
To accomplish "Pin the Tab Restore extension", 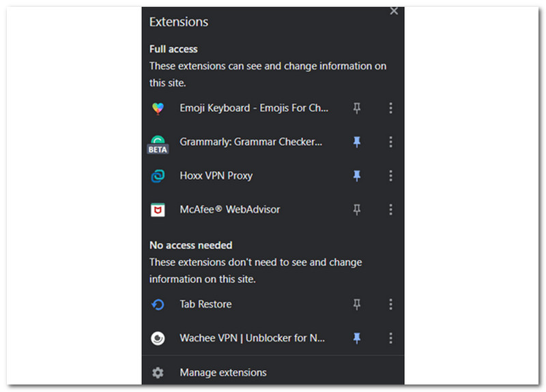I will tap(356, 305).
